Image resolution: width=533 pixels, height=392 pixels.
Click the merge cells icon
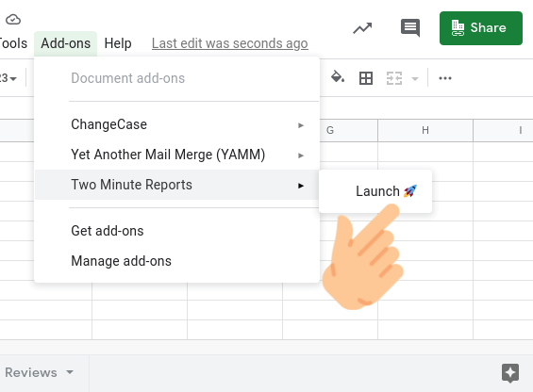click(x=394, y=78)
